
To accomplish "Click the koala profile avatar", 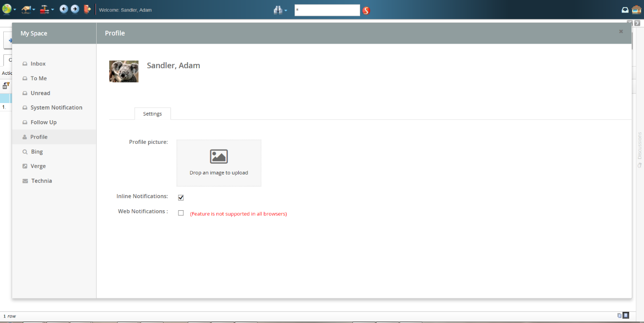I will tap(124, 71).
